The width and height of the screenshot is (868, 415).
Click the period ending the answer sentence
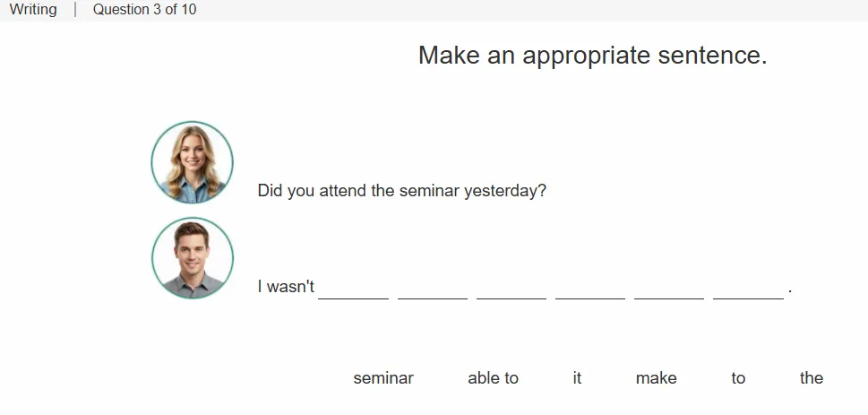(790, 291)
